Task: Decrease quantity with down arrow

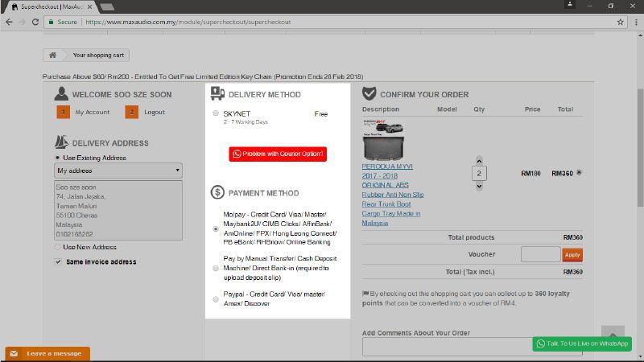Action: click(480, 186)
